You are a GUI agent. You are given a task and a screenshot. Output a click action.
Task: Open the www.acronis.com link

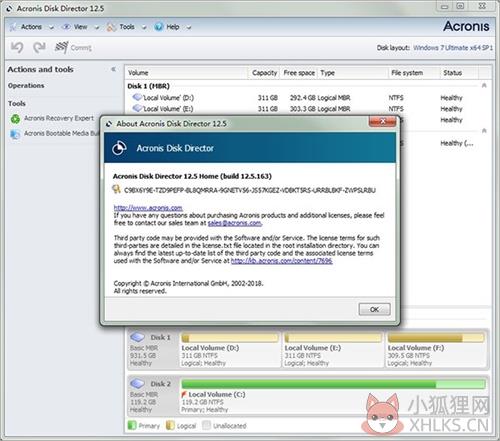[x=148, y=208]
